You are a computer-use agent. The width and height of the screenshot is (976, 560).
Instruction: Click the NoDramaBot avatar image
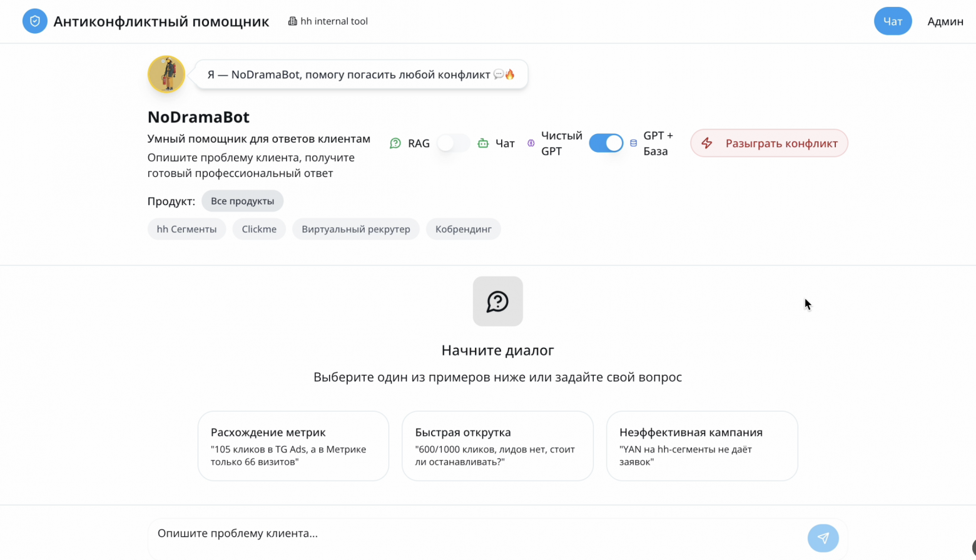pyautogui.click(x=166, y=74)
